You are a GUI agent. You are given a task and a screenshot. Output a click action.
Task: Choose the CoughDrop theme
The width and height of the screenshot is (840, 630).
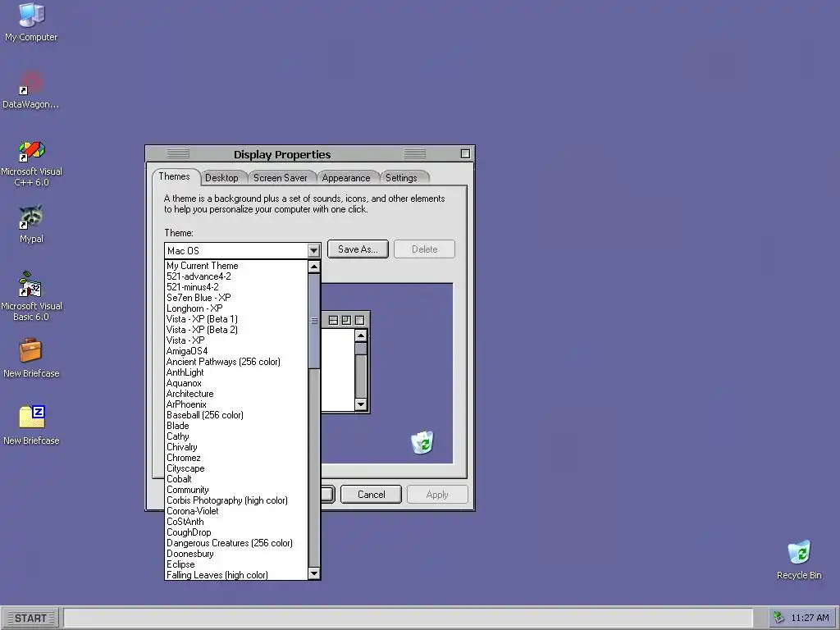(x=236, y=532)
